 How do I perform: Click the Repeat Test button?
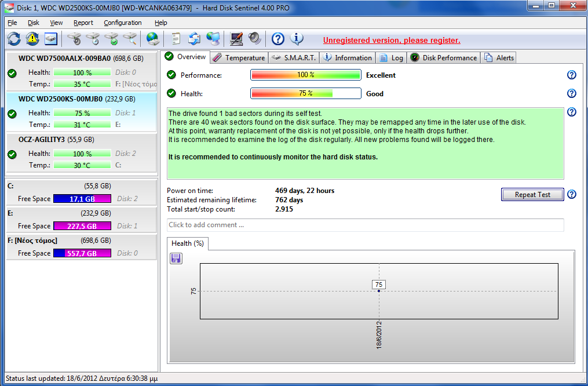(532, 195)
